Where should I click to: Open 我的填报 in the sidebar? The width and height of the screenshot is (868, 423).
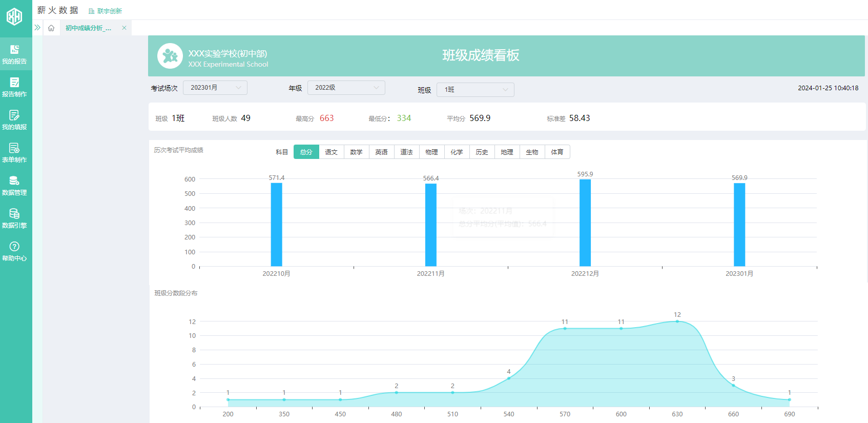(x=14, y=119)
